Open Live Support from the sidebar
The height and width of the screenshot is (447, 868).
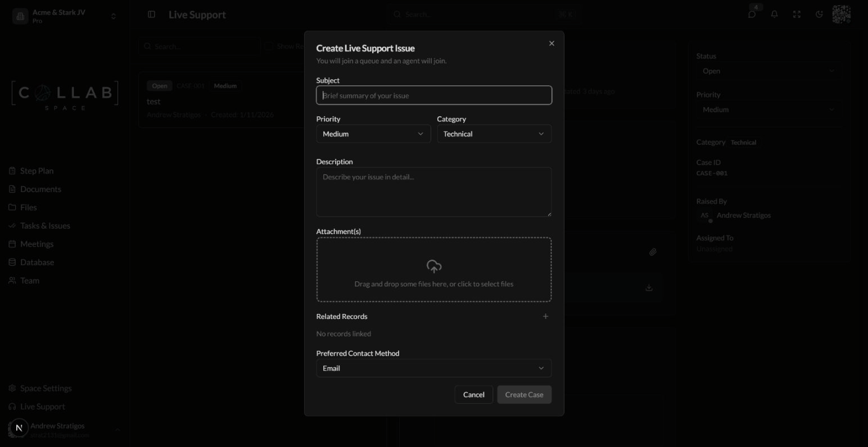point(42,406)
